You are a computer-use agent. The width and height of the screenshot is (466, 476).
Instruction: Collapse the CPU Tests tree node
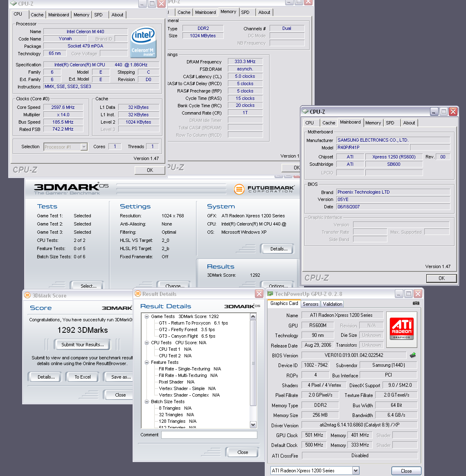click(146, 343)
